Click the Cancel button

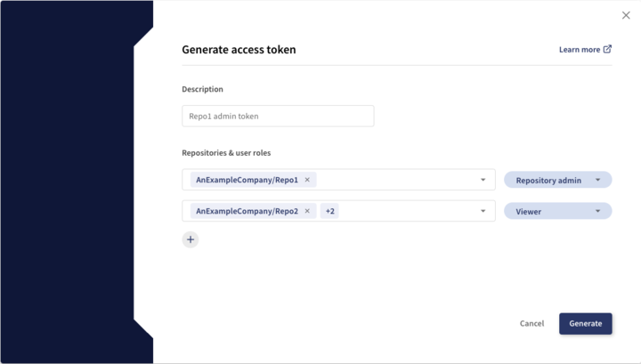coord(531,323)
